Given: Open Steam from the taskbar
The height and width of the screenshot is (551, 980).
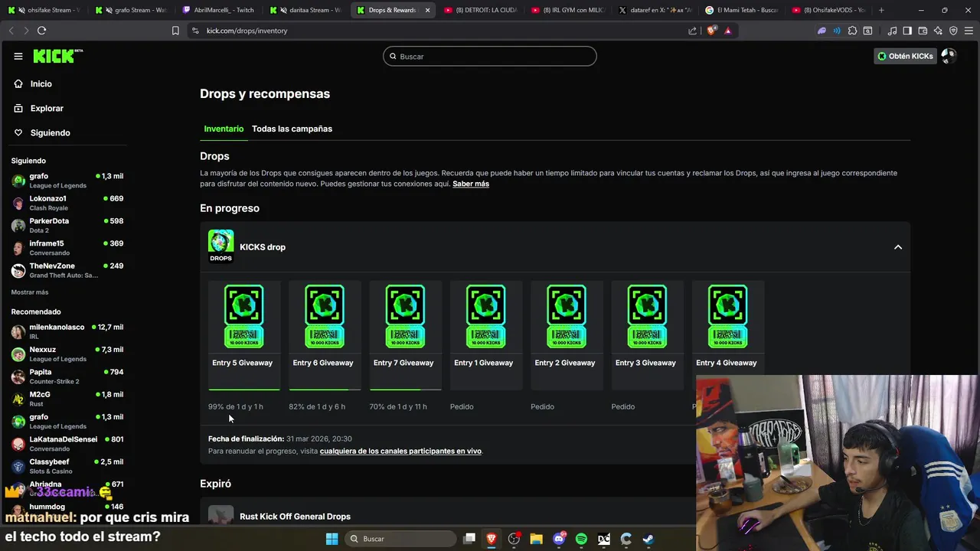Looking at the screenshot, I should pyautogui.click(x=648, y=539).
